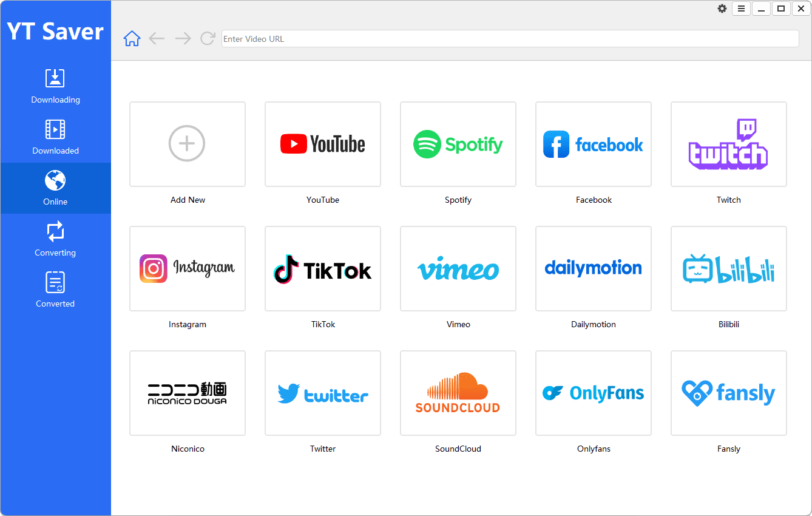This screenshot has height=516, width=812.
Task: Focus the Enter Video URL field
Action: coord(510,39)
